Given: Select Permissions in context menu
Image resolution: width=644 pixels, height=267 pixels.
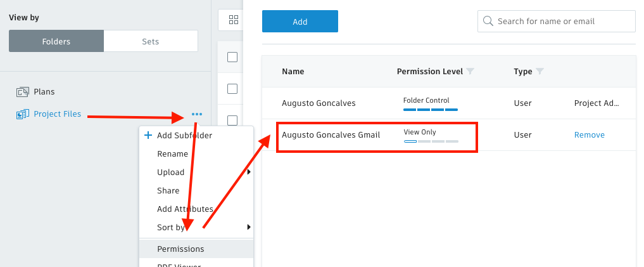Looking at the screenshot, I should pyautogui.click(x=180, y=249).
